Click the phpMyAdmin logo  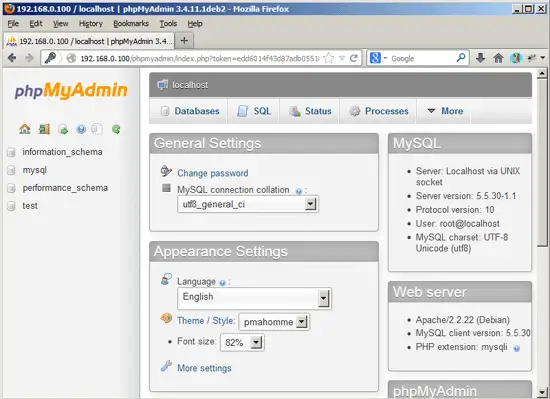(x=71, y=90)
